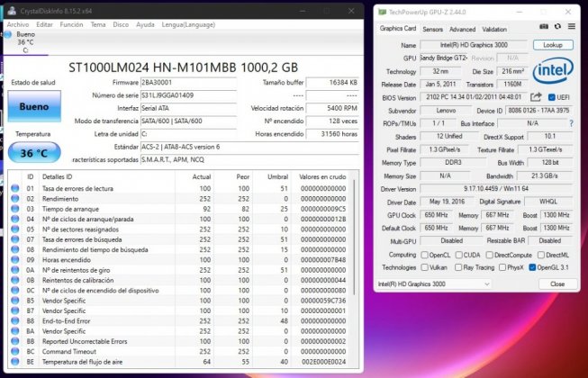The width and height of the screenshot is (588, 378).
Task: Click the GPU-Z refresh icon
Action: click(x=557, y=26)
